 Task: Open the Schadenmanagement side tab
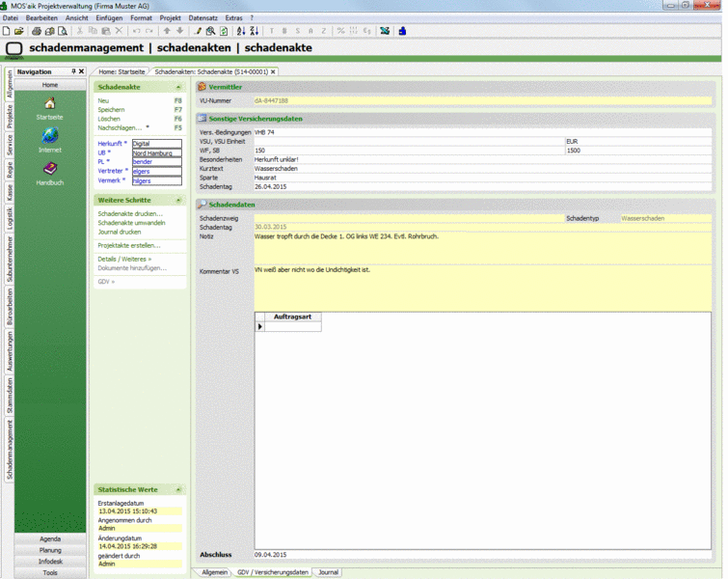(10, 449)
